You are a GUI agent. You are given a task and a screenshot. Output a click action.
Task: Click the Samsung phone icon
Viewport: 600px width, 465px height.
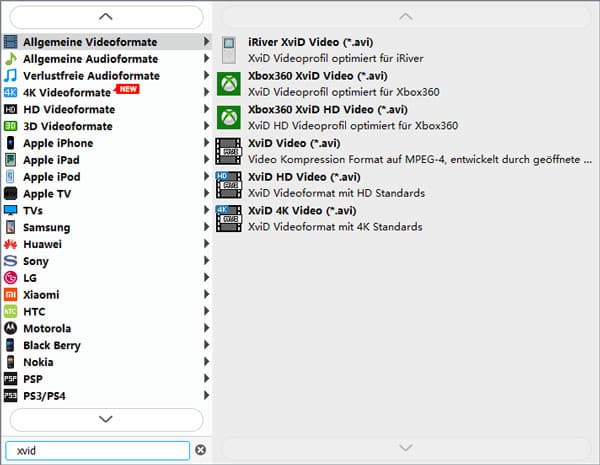click(x=10, y=227)
